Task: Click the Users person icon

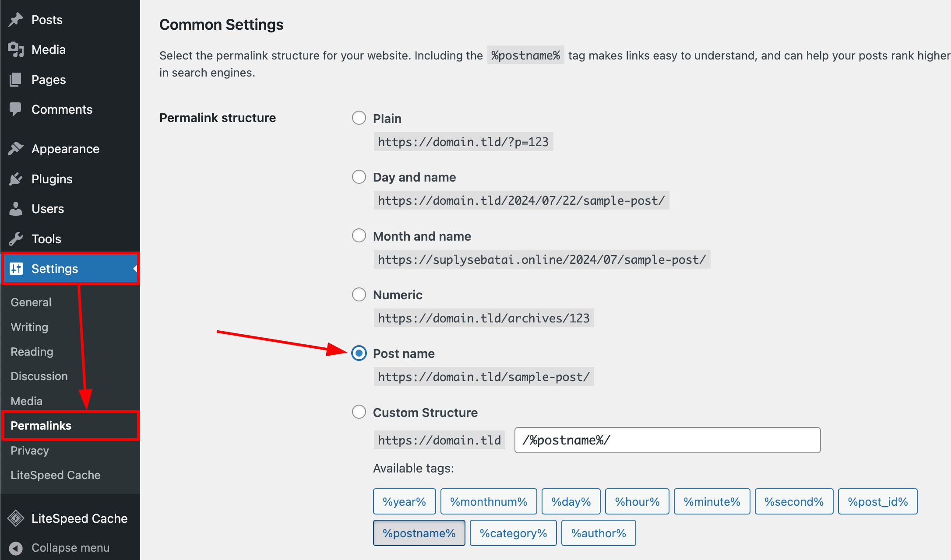Action: coord(16,209)
